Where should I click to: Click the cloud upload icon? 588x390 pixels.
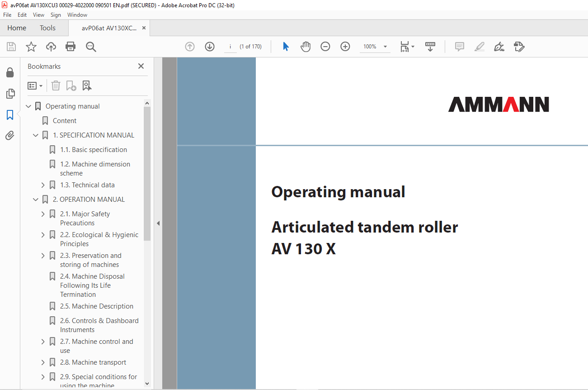(51, 47)
